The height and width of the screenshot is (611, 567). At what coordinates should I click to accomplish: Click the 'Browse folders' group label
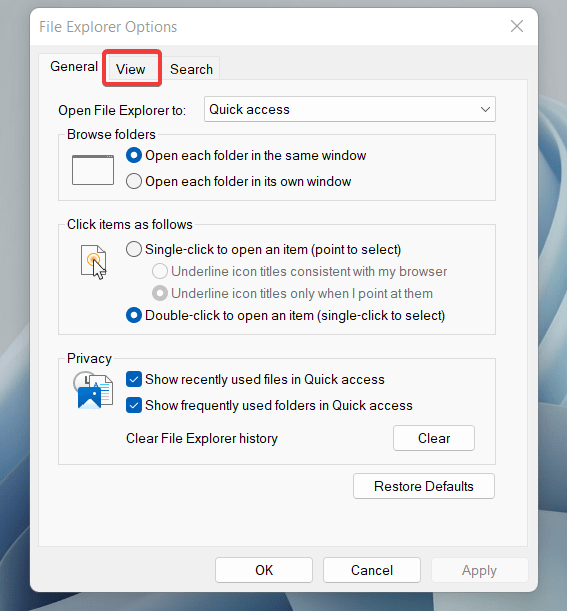pos(111,134)
